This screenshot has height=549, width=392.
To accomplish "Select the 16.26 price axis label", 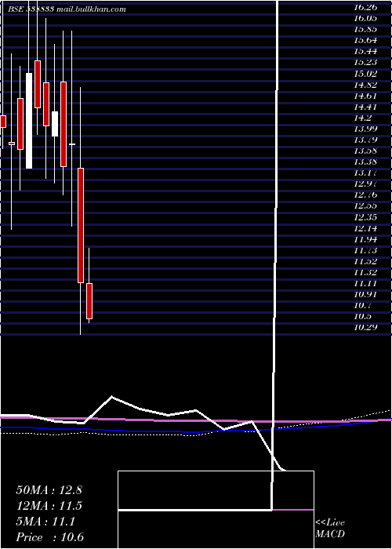I will pyautogui.click(x=365, y=7).
